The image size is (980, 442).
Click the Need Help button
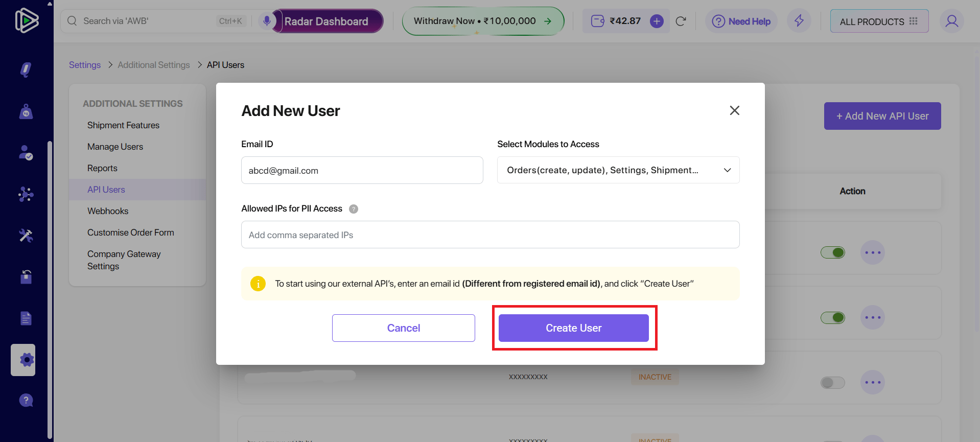(x=741, y=21)
